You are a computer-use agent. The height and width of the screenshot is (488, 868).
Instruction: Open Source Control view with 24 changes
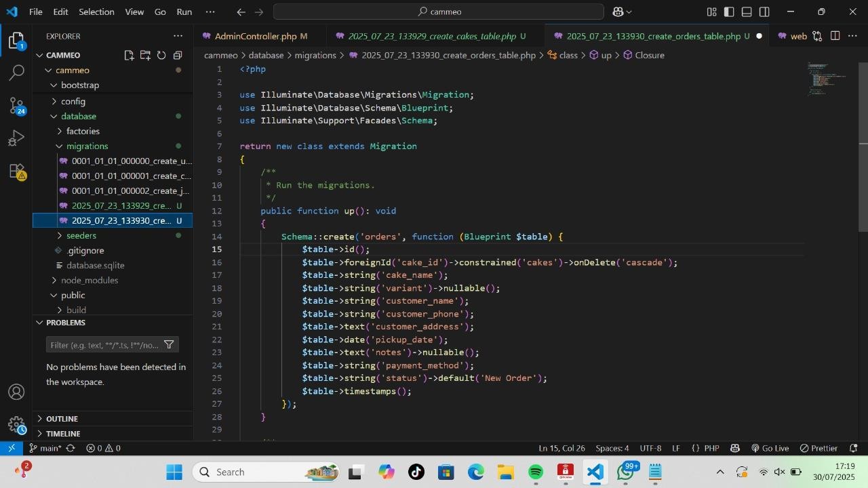(x=17, y=105)
